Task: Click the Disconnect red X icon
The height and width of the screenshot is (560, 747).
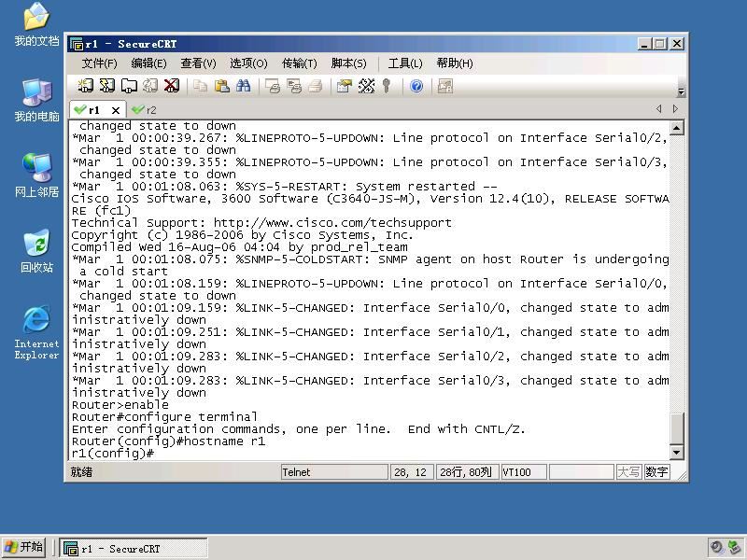Action: [172, 86]
